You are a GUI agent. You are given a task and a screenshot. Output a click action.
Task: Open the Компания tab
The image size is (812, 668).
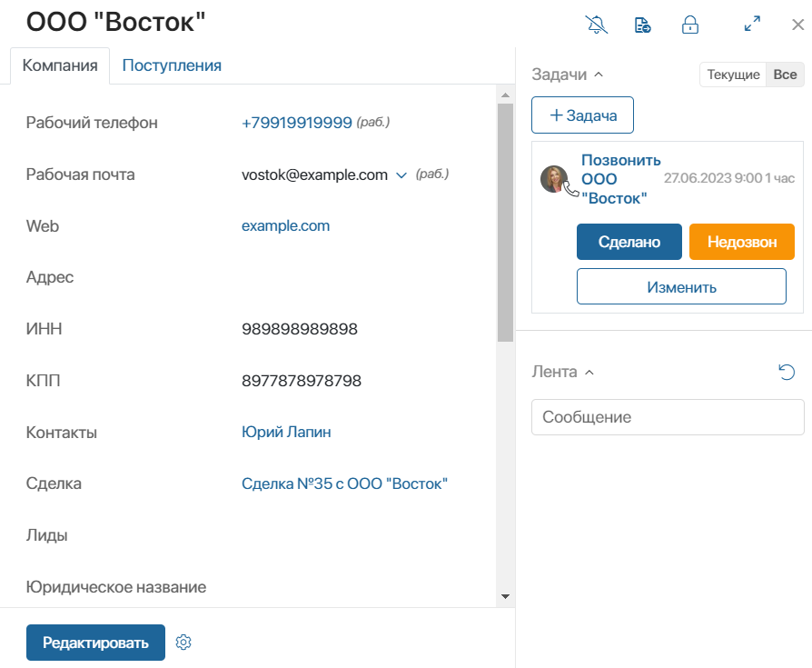click(60, 65)
